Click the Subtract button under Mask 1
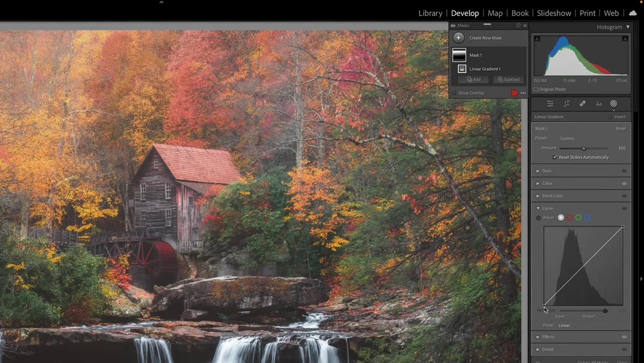This screenshot has width=644, height=363. pos(508,79)
